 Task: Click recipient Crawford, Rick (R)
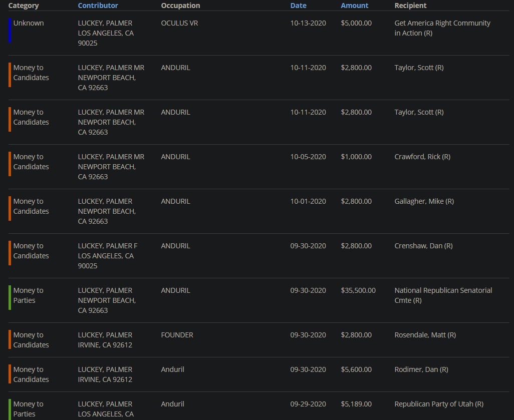422,157
